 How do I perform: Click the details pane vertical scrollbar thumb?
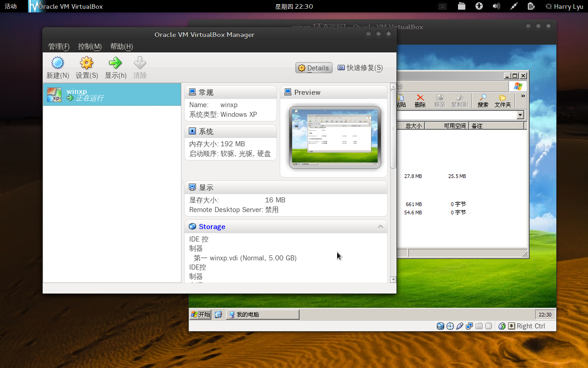point(393,129)
